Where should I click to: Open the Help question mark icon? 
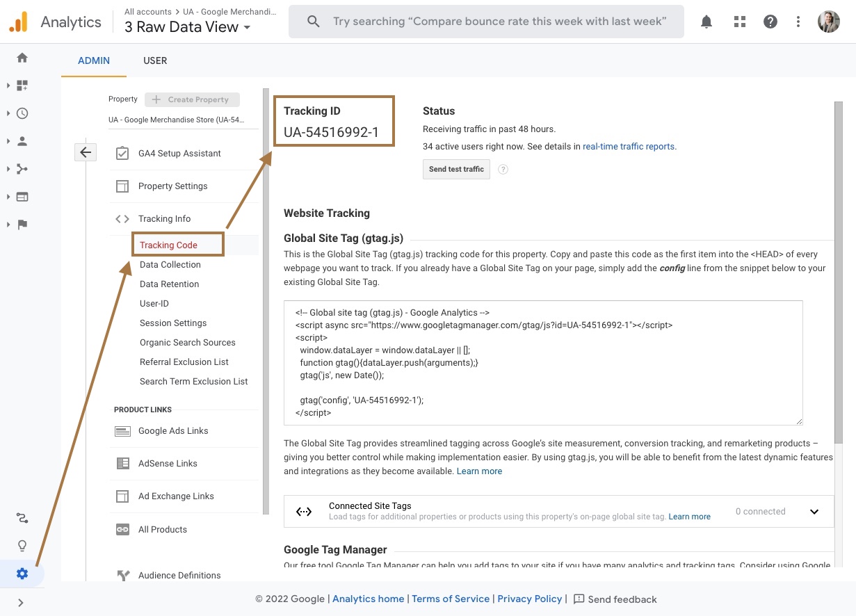pyautogui.click(x=770, y=22)
